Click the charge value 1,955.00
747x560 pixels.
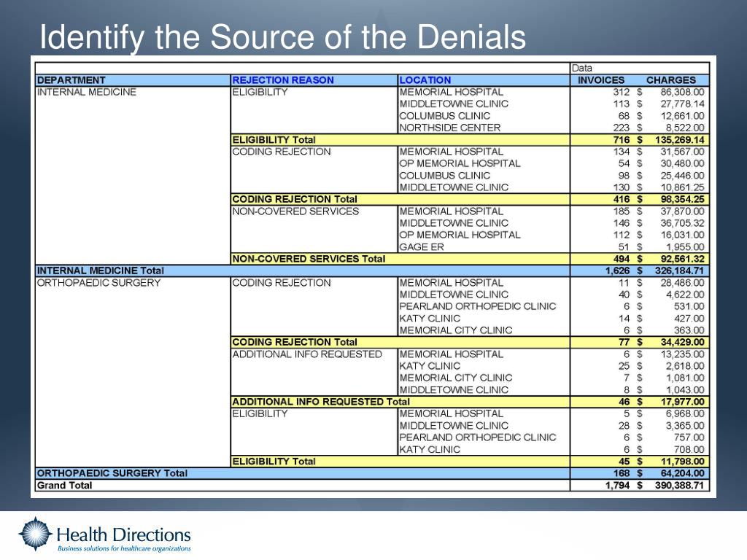pos(684,246)
